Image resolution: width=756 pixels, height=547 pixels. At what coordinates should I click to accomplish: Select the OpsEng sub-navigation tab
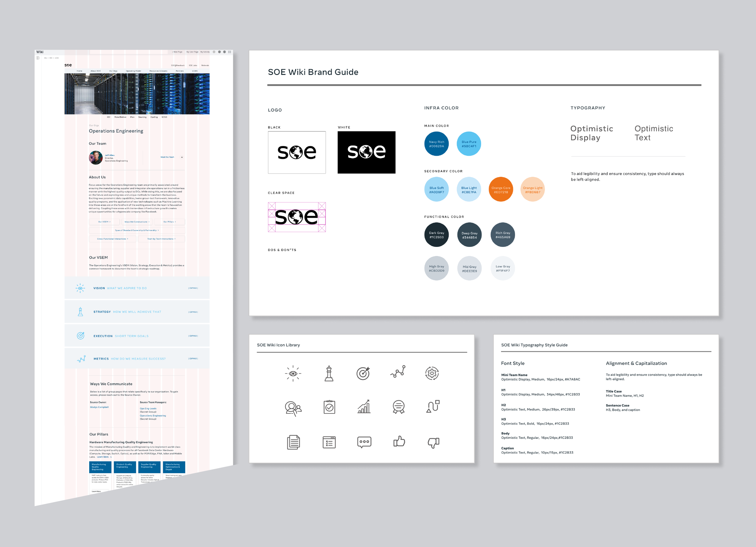[154, 117]
